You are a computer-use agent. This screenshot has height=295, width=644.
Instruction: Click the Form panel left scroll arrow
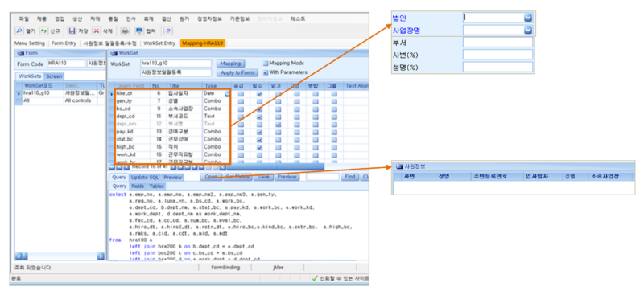tap(19, 256)
